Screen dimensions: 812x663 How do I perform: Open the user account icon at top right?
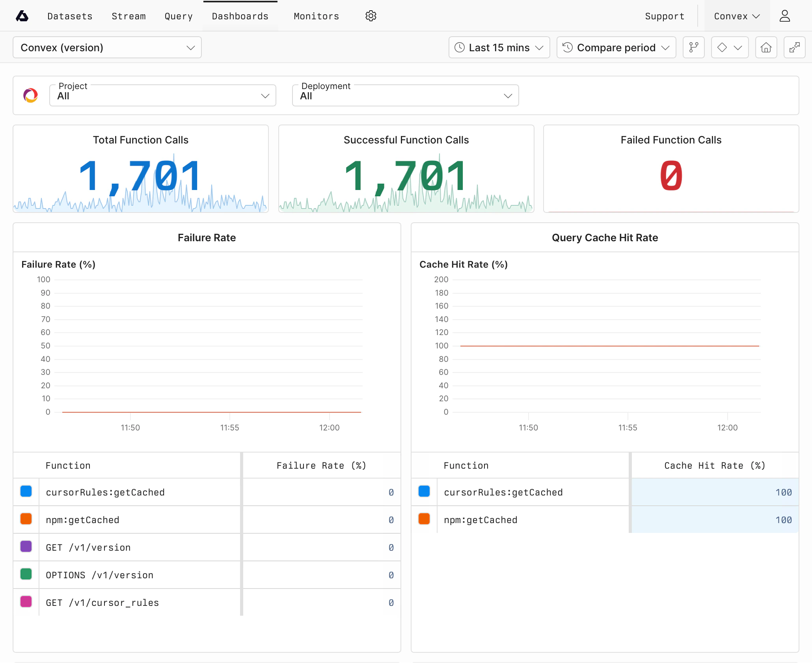point(785,16)
